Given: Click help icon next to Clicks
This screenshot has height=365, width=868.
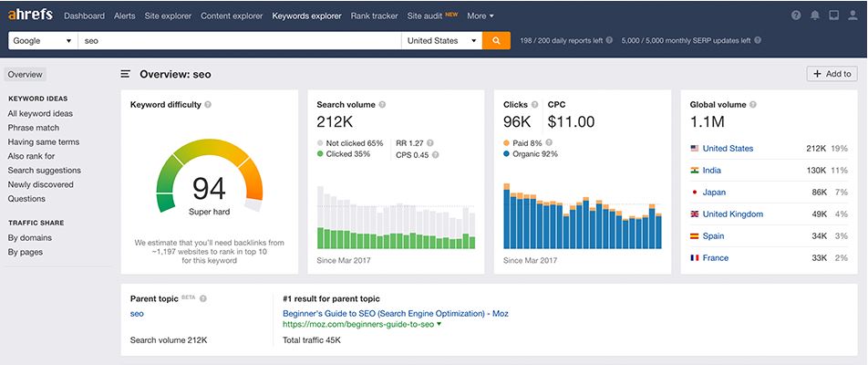Looking at the screenshot, I should click(534, 104).
